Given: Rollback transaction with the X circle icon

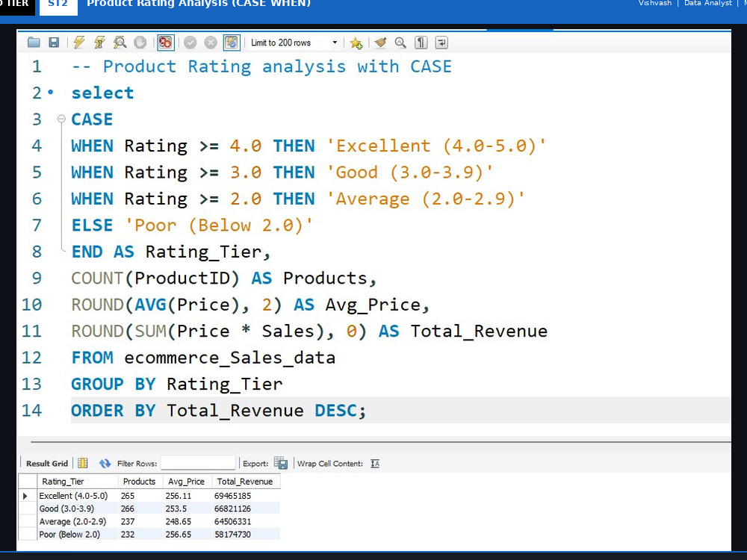Looking at the screenshot, I should pyautogui.click(x=211, y=43).
